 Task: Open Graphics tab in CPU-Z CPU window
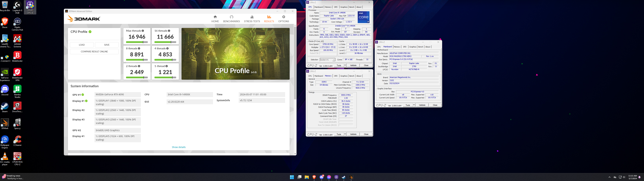[344, 7]
